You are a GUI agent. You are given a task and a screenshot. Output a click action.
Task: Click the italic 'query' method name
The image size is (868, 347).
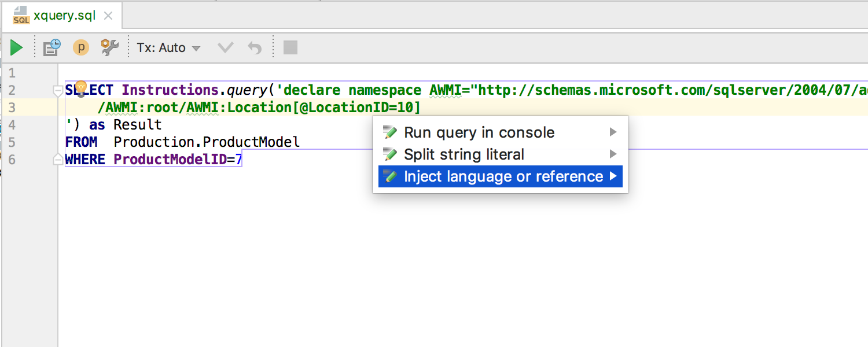[x=247, y=90]
